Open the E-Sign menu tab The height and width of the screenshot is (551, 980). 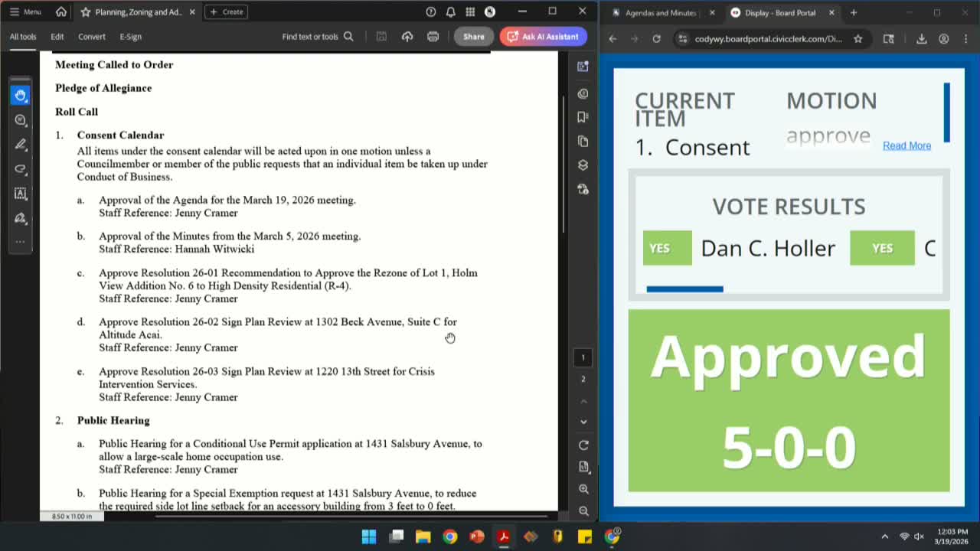[x=130, y=37]
